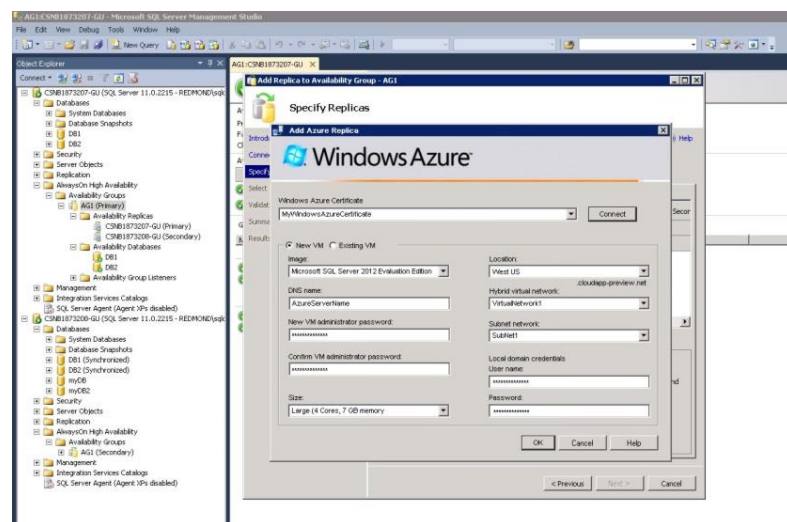787x522 pixels.
Task: Select DB1 (Synchronized) database
Action: 99,360
